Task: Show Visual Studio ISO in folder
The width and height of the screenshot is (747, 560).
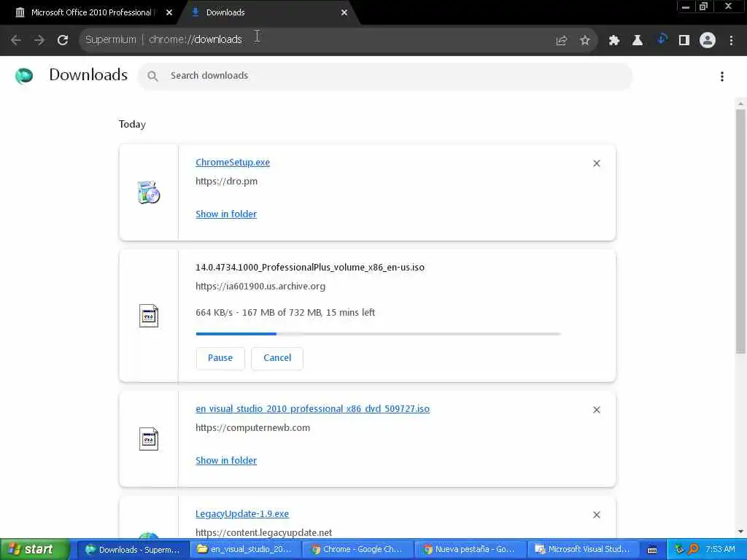Action: tap(226, 461)
